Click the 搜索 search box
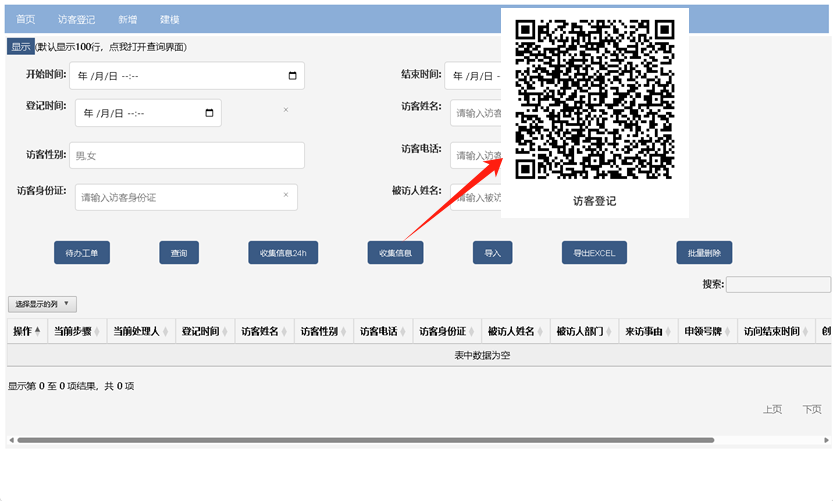Viewport: 833px width, 501px height. (x=778, y=284)
